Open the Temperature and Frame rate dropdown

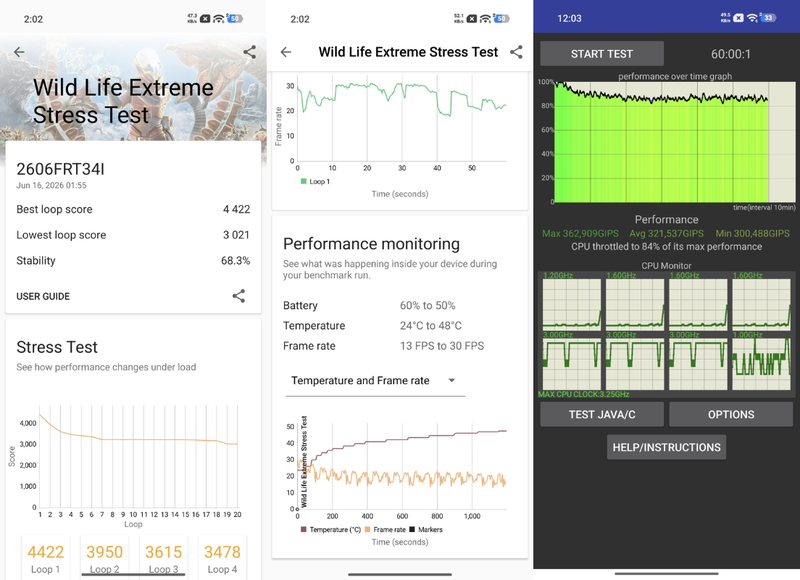pos(375,381)
